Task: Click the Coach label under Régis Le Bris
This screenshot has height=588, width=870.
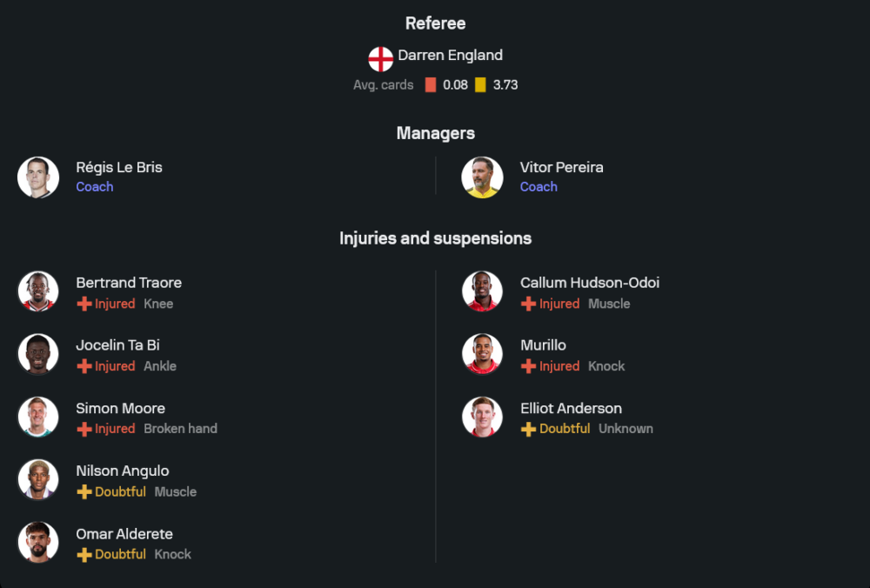Action: [x=95, y=187]
